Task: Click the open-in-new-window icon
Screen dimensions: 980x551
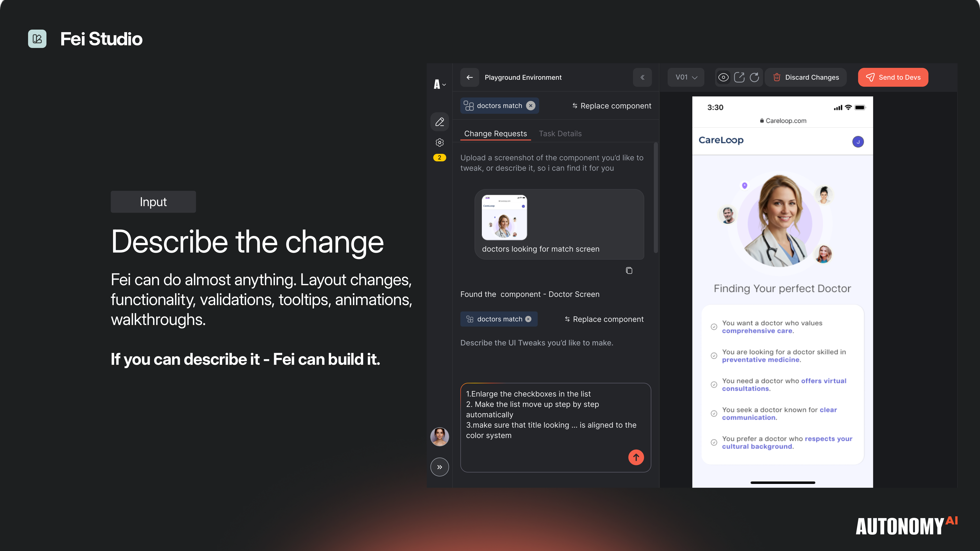Action: click(739, 77)
